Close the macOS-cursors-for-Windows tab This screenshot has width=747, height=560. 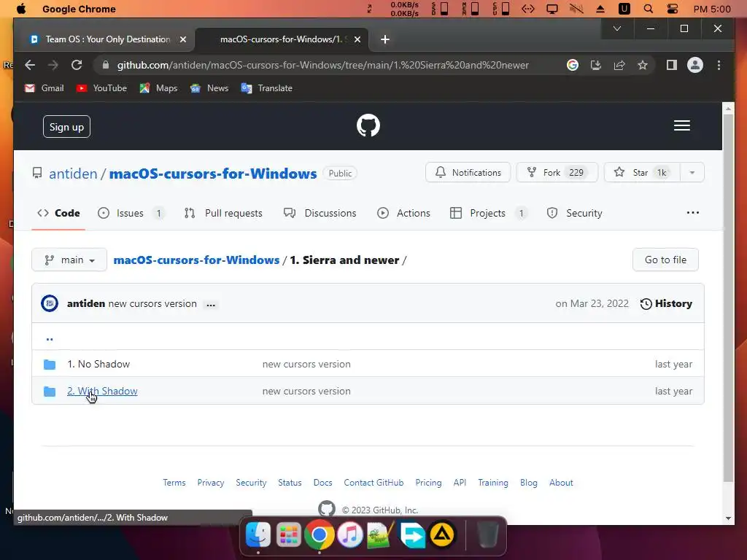point(357,39)
